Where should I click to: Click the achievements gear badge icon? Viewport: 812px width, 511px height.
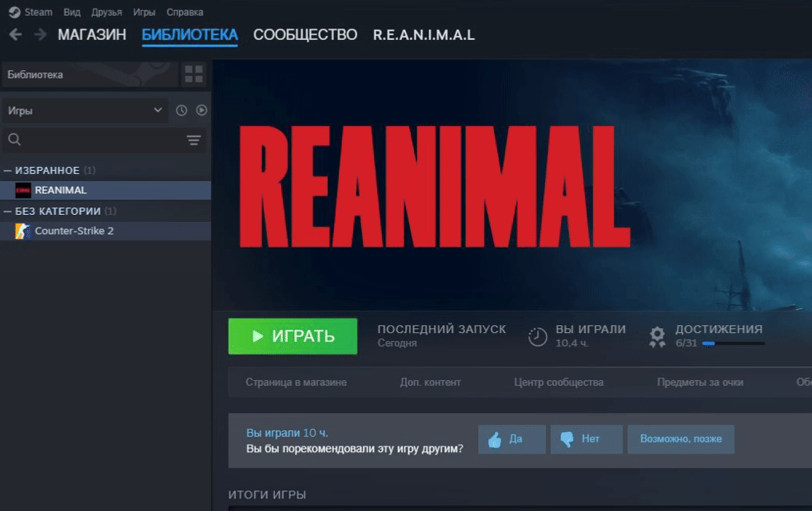(657, 337)
